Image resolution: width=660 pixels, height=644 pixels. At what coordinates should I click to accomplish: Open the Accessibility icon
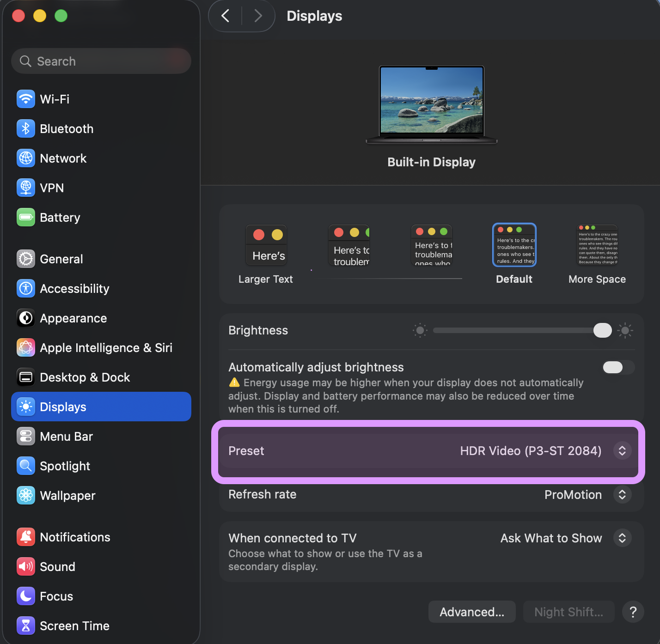(26, 288)
